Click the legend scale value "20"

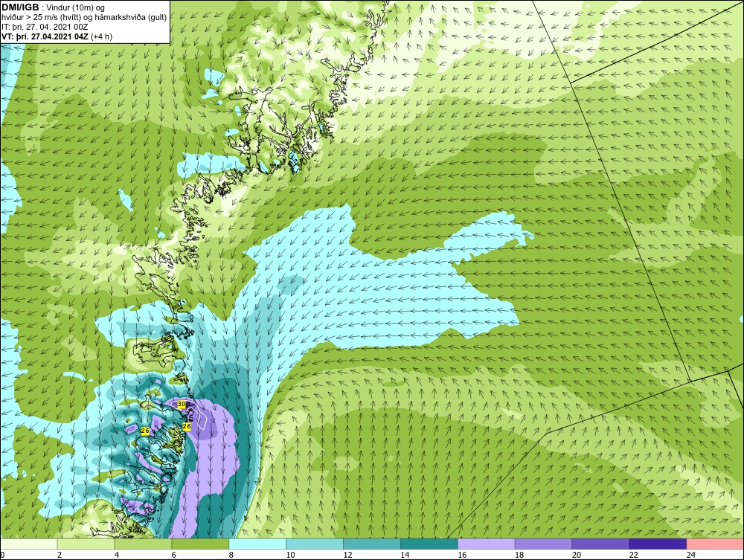click(577, 555)
